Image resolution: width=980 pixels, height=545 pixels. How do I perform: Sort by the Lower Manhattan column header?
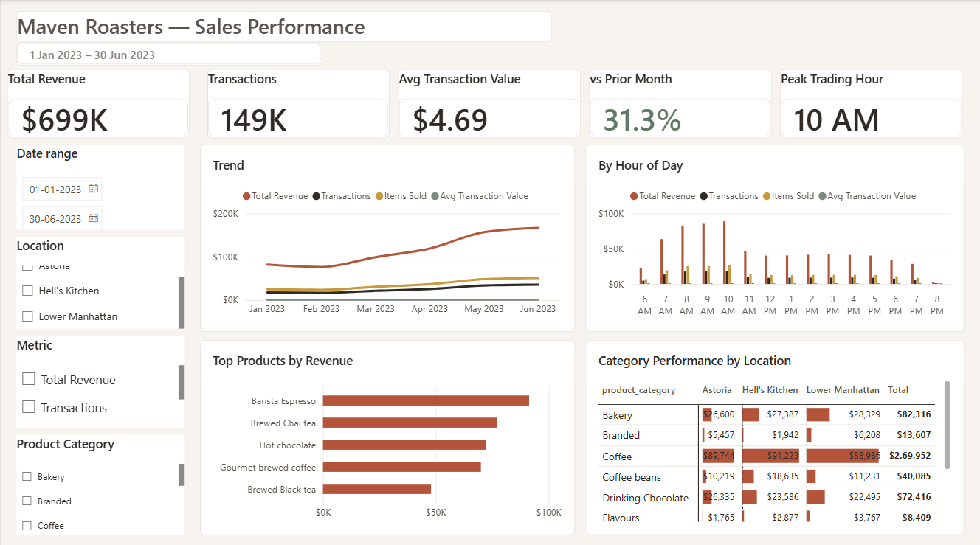(843, 390)
